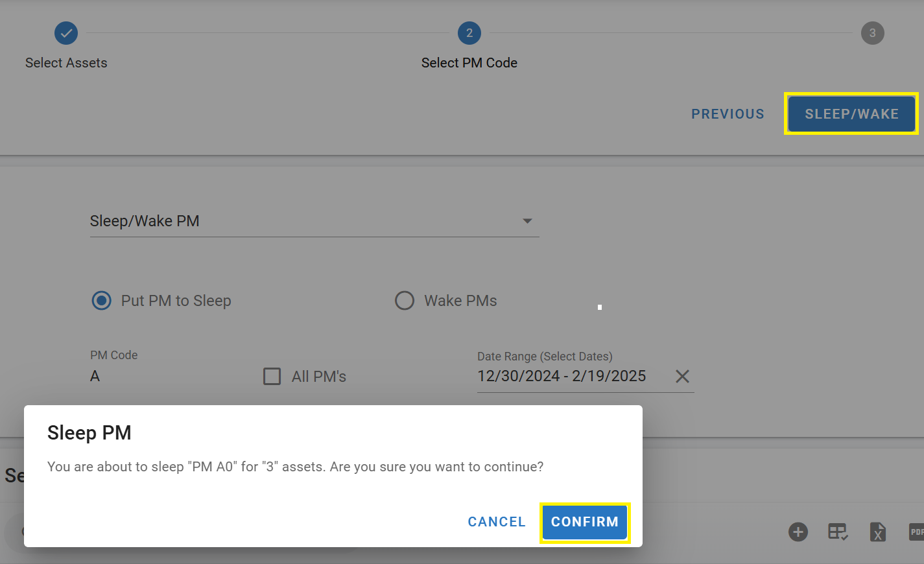Cancel the Sleep PM dialog

pos(497,522)
